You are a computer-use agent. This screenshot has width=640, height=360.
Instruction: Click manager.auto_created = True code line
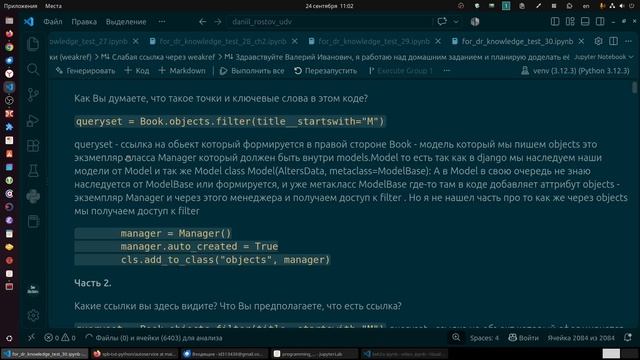pos(199,247)
